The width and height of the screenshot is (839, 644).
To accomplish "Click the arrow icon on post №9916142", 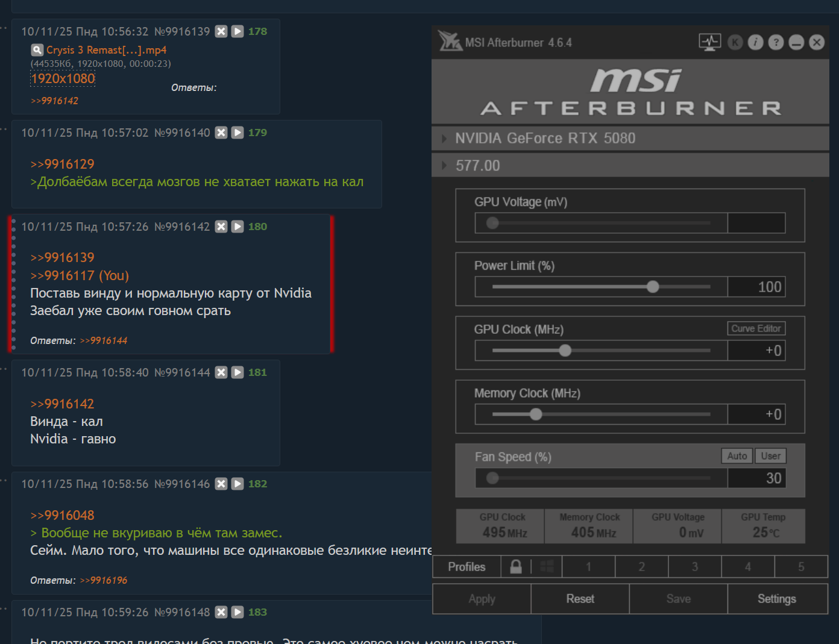I will [237, 227].
